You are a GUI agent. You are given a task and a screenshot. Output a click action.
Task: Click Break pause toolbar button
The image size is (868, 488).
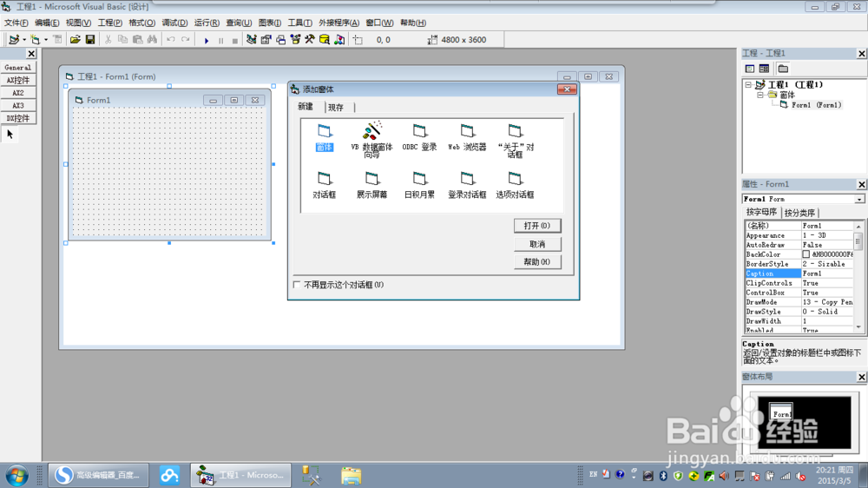point(220,40)
